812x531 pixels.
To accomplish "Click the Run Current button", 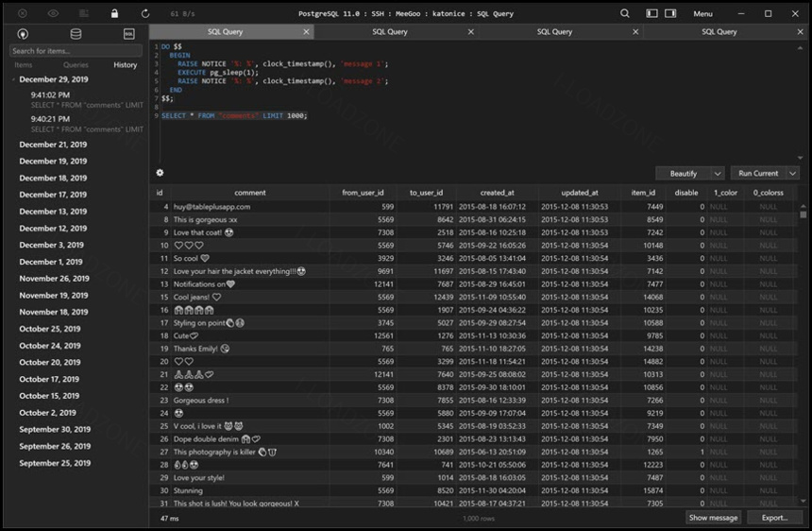I will coord(758,174).
